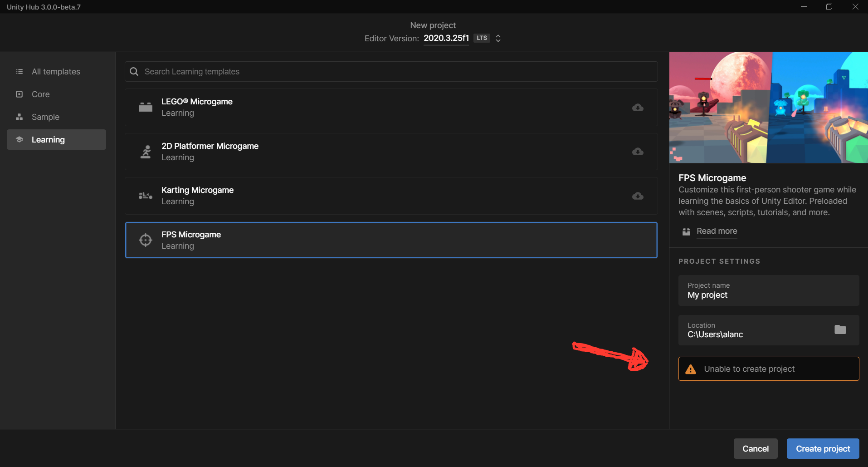The width and height of the screenshot is (868, 467).
Task: Click the FPS Microgame preview image
Action: (x=769, y=108)
